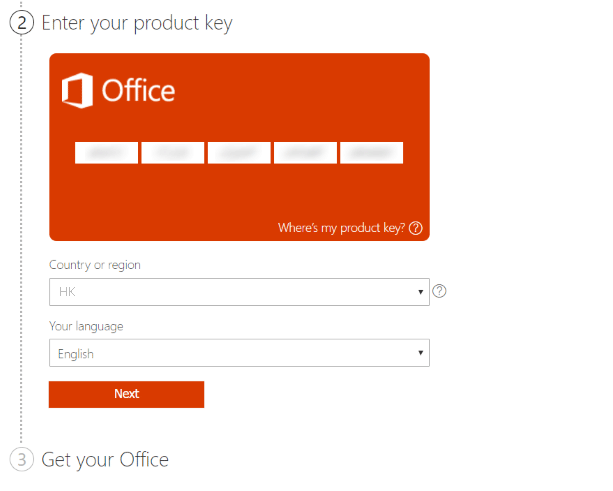
Task: Click the help icon beside product key link
Action: pos(416,228)
